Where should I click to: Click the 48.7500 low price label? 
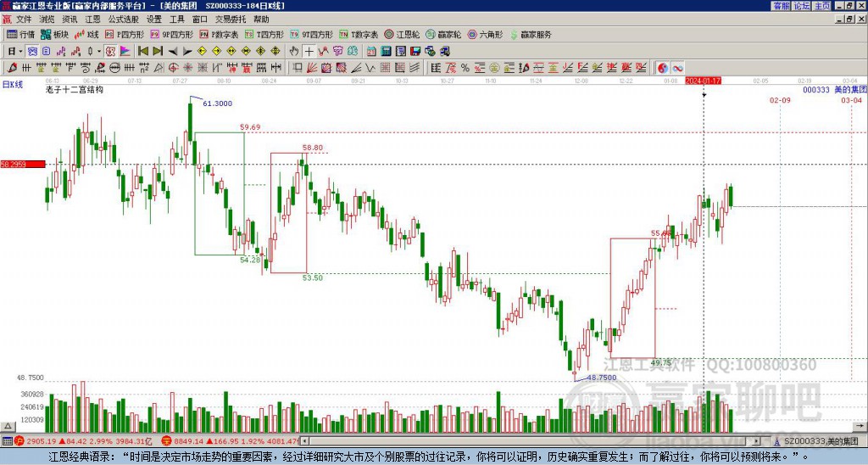point(601,378)
